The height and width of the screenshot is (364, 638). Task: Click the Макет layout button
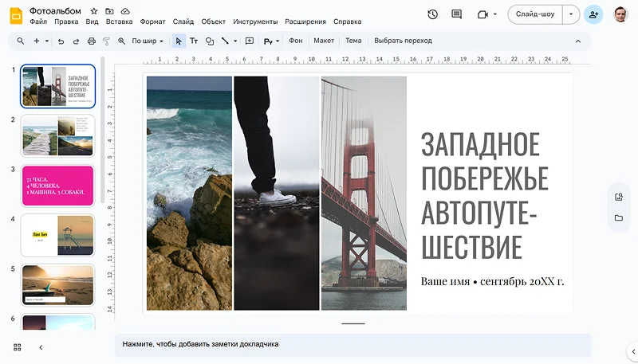tap(324, 41)
